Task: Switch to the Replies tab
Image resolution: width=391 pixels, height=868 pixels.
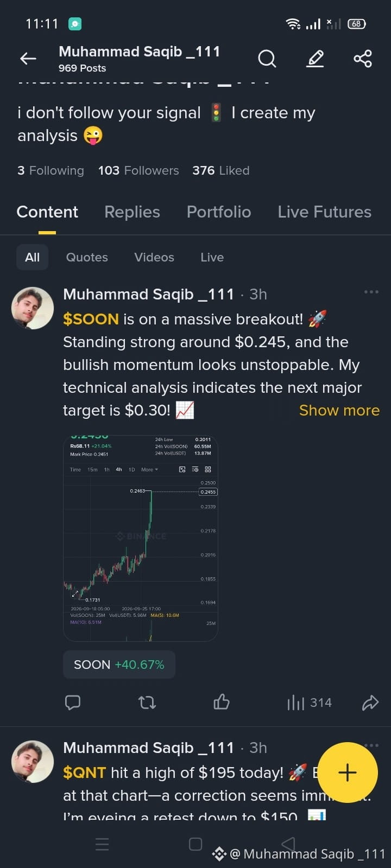Action: [x=132, y=212]
